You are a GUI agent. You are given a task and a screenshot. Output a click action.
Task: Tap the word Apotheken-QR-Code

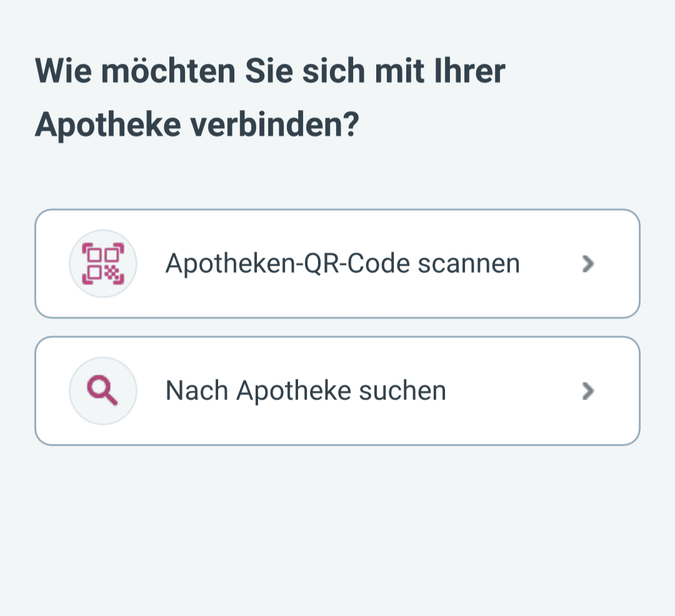click(x=287, y=264)
